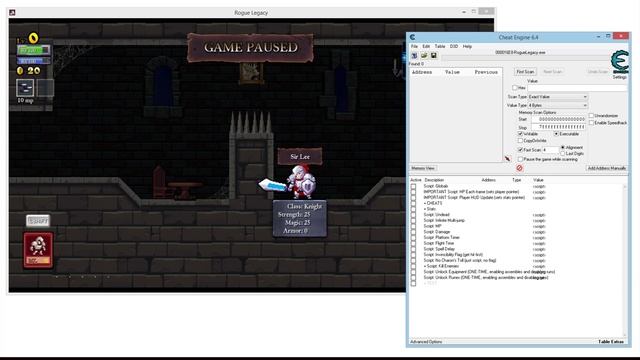
Task: Open the Scan Type dropdown
Action: (558, 97)
